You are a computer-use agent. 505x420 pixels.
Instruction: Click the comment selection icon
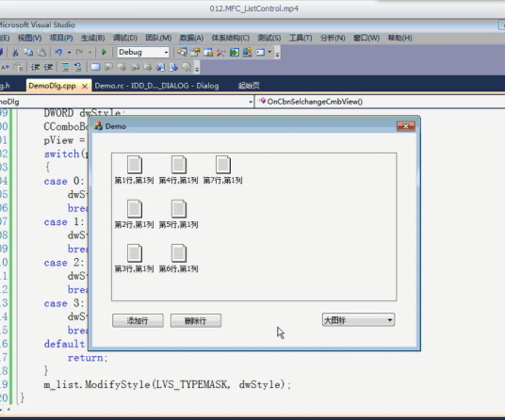point(65,67)
